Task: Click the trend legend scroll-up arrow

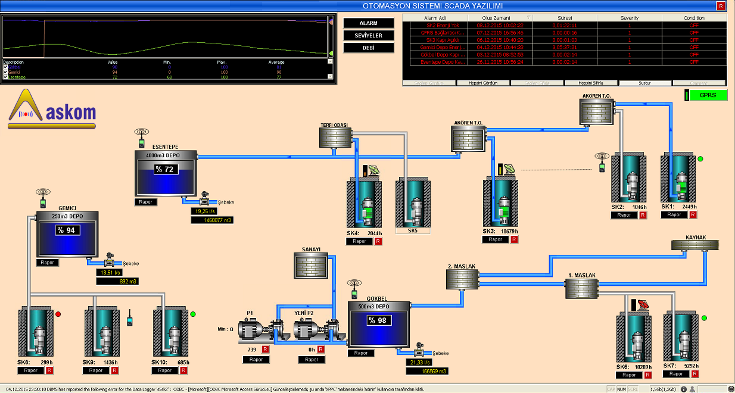Action: coord(330,61)
